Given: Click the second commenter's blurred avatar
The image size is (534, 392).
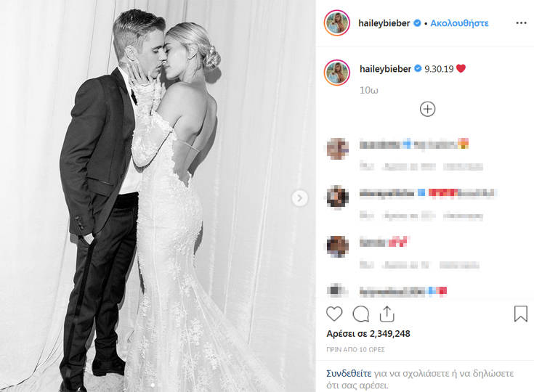Looking at the screenshot, I should tap(337, 197).
